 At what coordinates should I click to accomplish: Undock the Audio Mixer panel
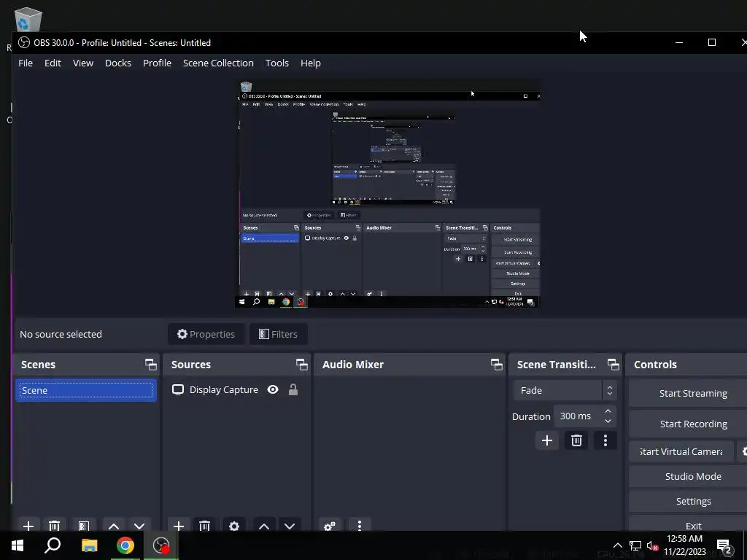tap(496, 365)
